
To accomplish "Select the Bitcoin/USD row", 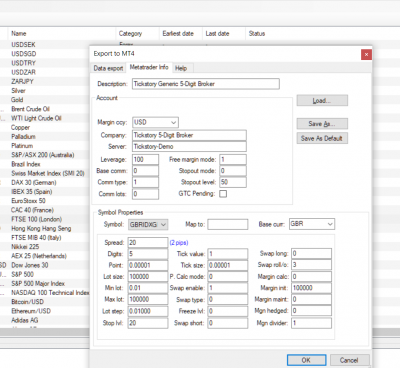I will (x=45, y=302).
